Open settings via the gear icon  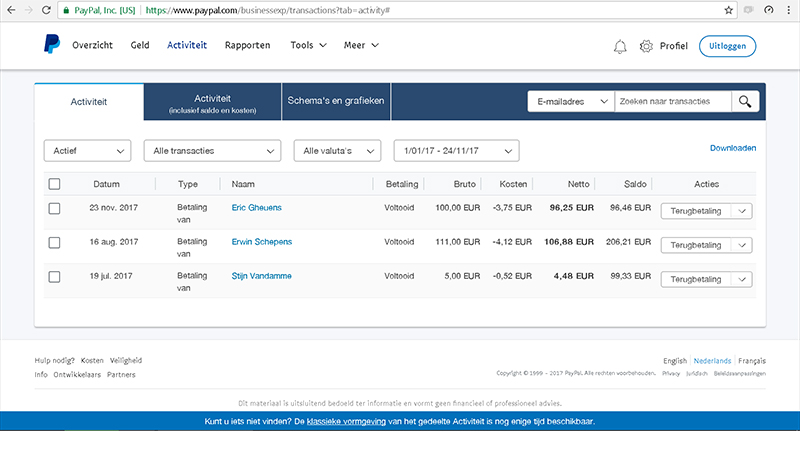[646, 46]
